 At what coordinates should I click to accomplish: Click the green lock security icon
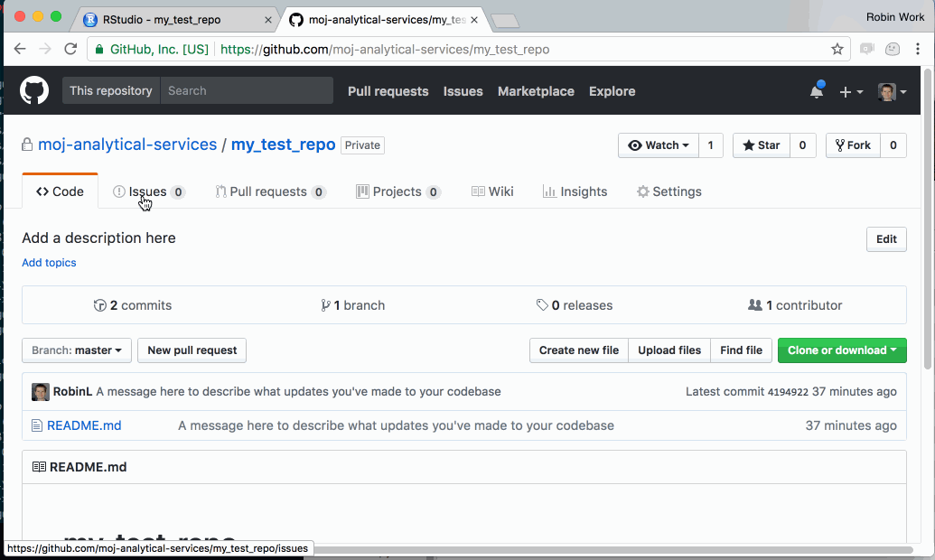(99, 49)
